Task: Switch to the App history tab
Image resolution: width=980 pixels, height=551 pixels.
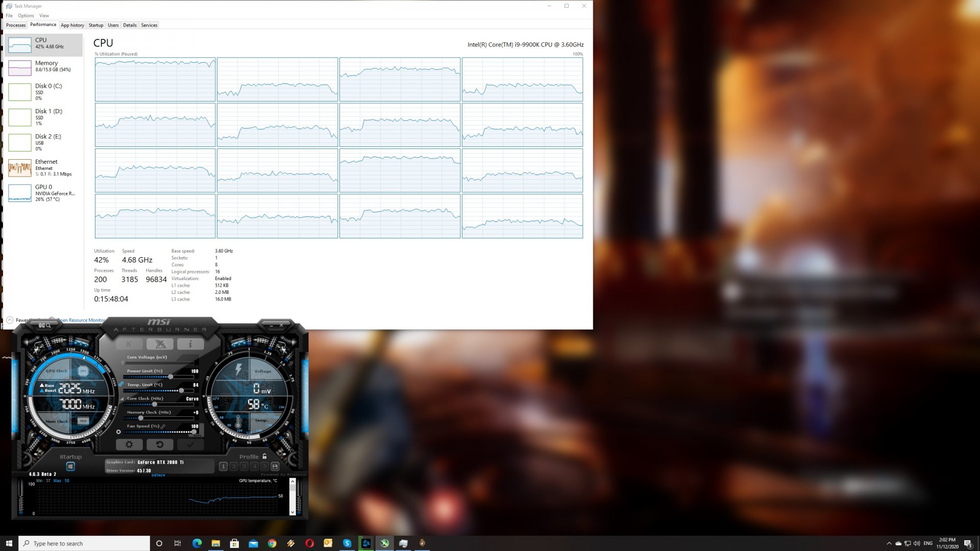Action: (72, 25)
